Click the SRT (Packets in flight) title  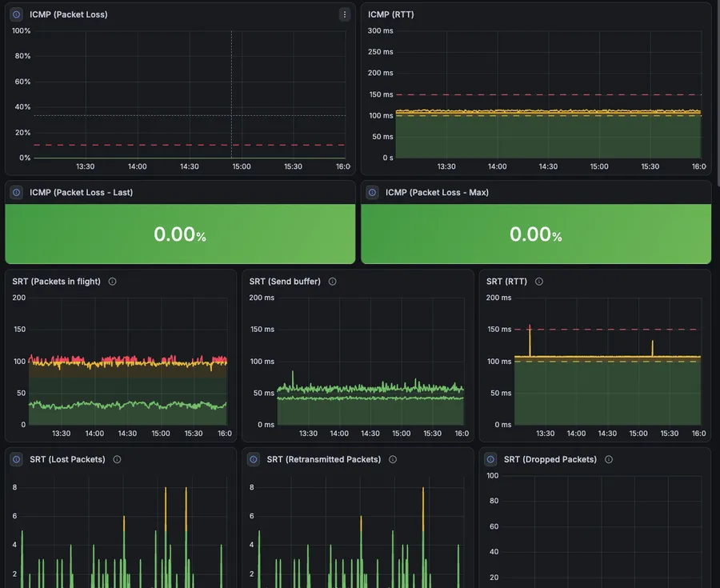coord(56,282)
